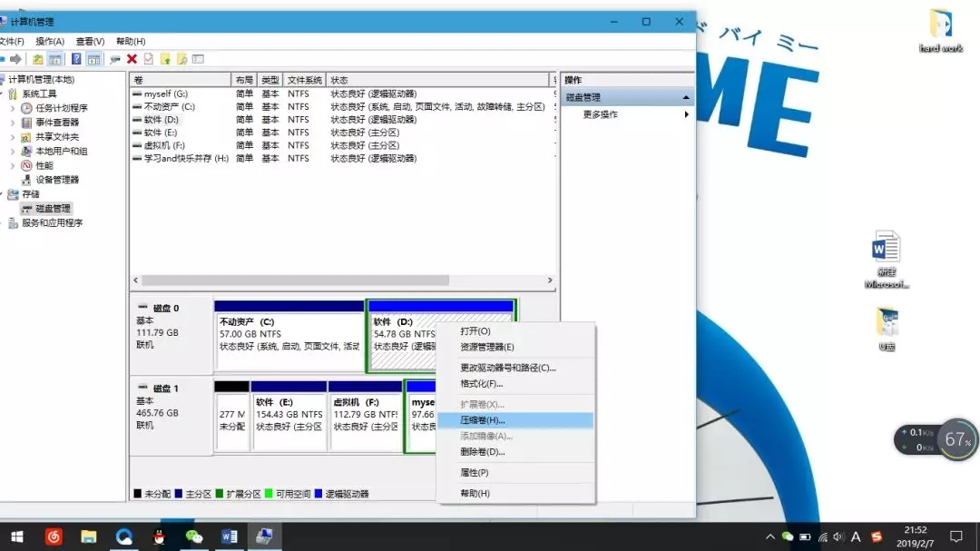The height and width of the screenshot is (551, 980).
Task: Click the speaker icon to mute system volume
Action: coord(838,536)
